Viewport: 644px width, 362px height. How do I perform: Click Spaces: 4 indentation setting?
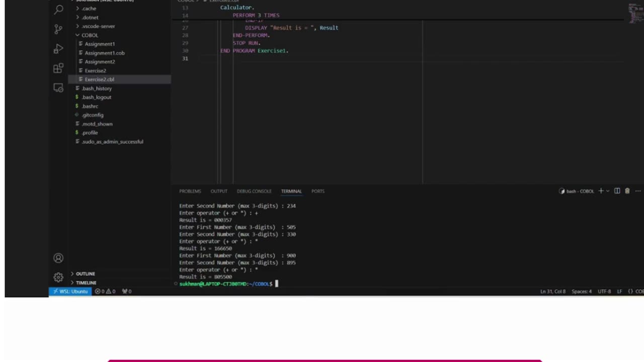tap(582, 292)
